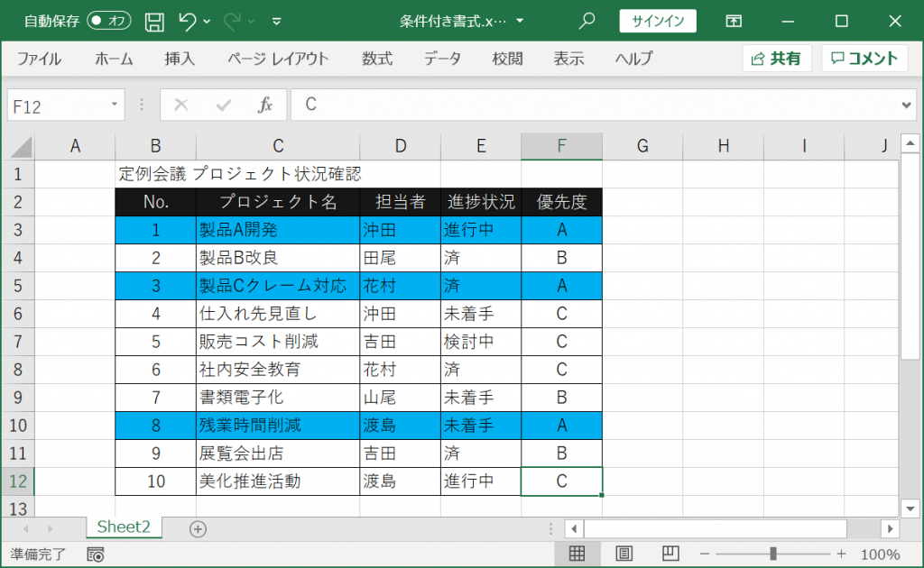The height and width of the screenshot is (568, 924).
Task: Click the プロジェクト名 header cell
Action: coord(278,202)
